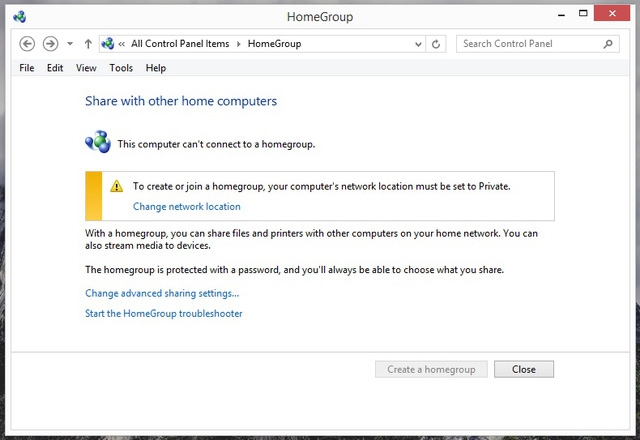Click the HomeGroup icon in address bar
Screen dimensions: 640x440
[x=108, y=43]
